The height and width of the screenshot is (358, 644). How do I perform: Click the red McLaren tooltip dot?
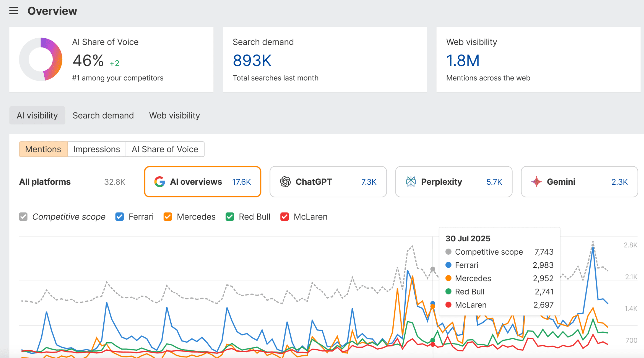pos(448,305)
